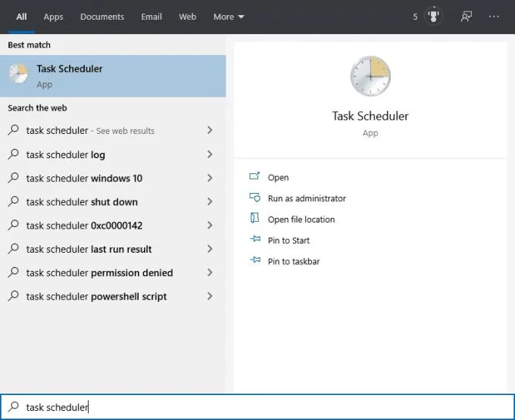Click search icon beside 'last run result'

14,248
